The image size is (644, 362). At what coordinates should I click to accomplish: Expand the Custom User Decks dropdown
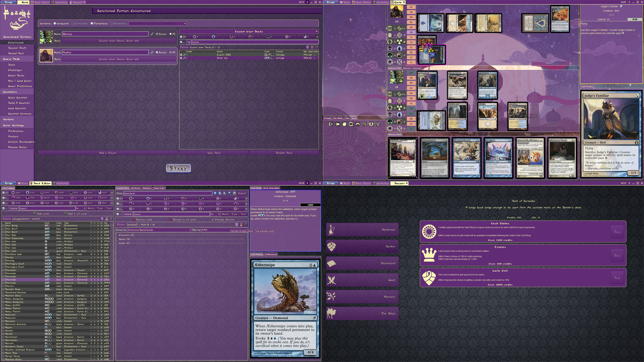pyautogui.click(x=316, y=32)
